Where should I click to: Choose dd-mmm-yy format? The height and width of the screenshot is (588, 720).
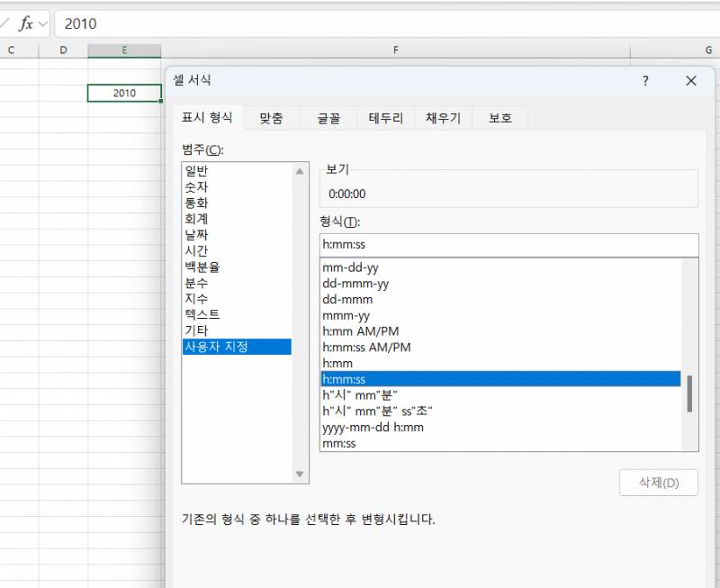click(x=500, y=284)
